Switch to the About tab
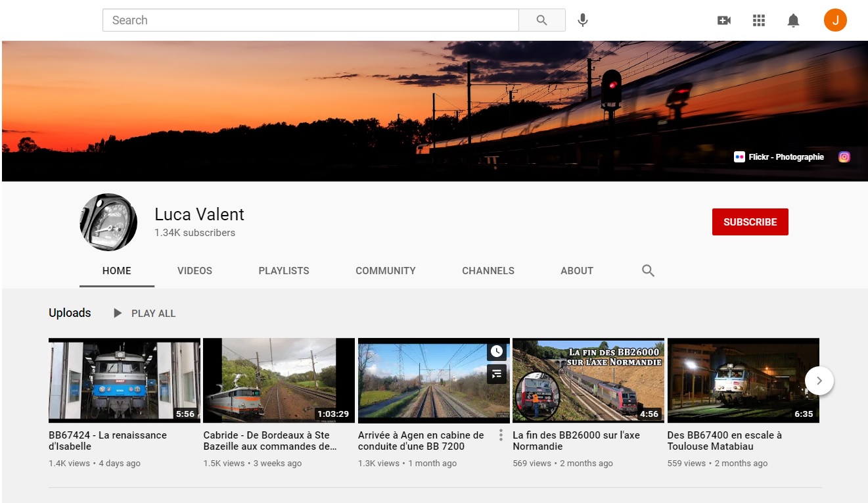Viewport: 868px width, 503px height. point(577,271)
